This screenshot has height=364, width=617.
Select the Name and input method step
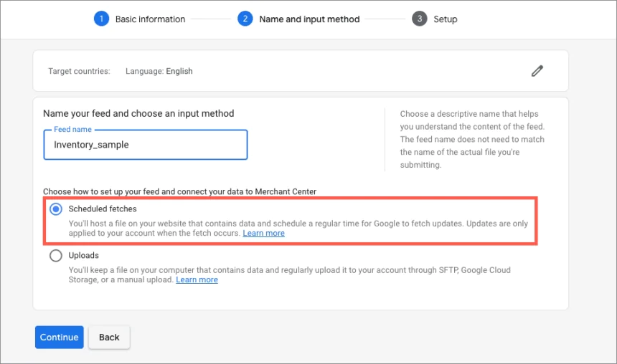309,19
